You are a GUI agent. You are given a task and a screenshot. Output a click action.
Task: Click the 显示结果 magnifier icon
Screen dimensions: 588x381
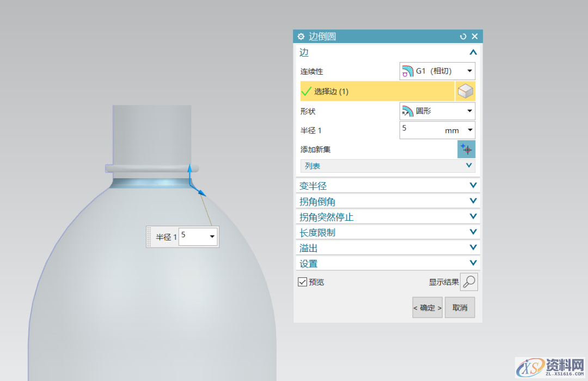coord(468,281)
